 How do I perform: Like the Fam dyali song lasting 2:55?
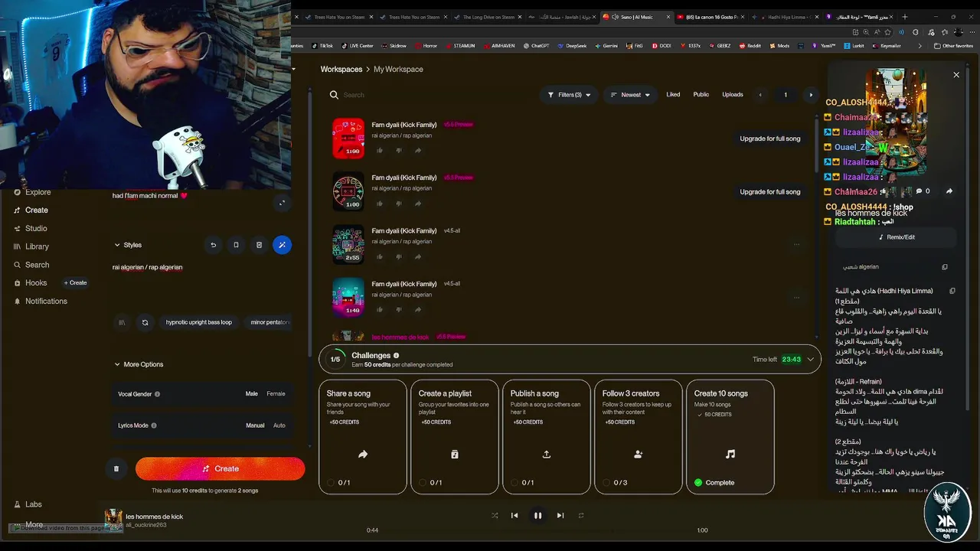[x=380, y=256]
